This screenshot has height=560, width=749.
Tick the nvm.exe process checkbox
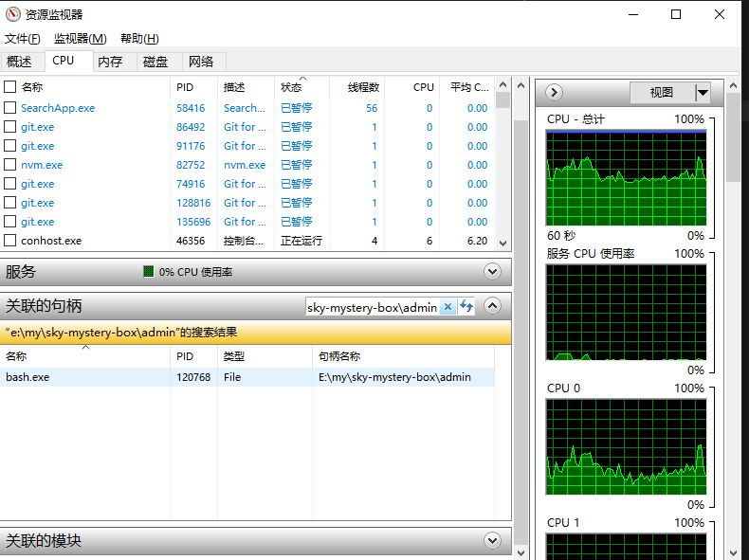pos(10,165)
